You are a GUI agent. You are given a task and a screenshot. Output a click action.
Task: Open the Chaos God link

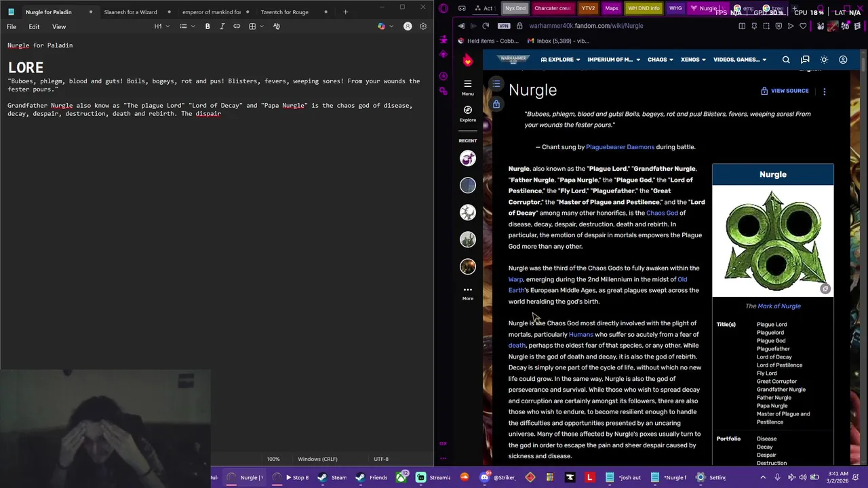tap(662, 213)
